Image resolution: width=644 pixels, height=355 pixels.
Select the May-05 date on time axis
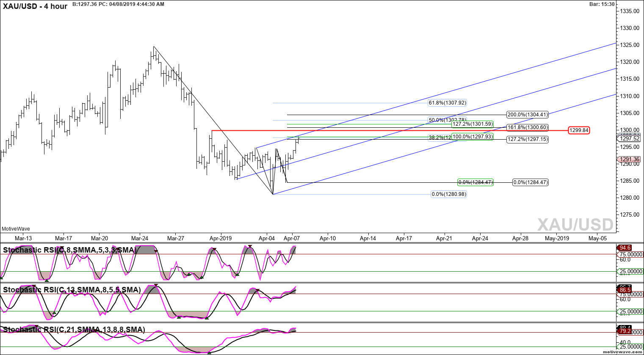pos(597,238)
